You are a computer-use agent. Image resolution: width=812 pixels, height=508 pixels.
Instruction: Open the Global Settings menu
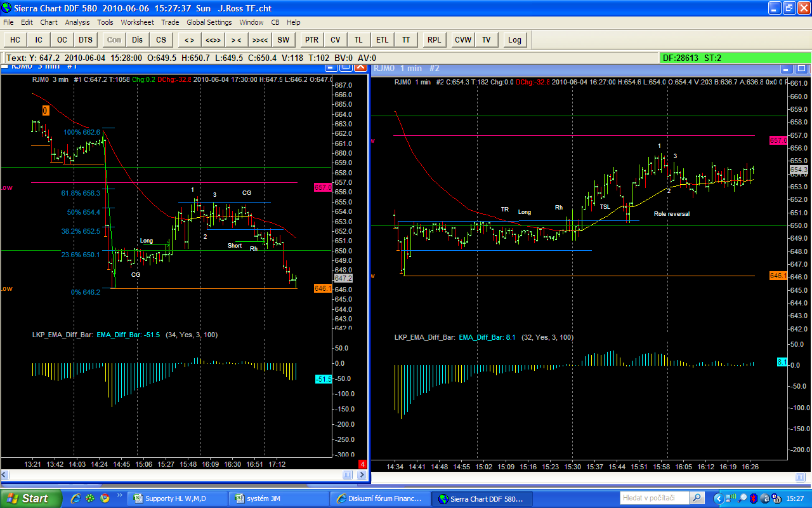coord(209,22)
